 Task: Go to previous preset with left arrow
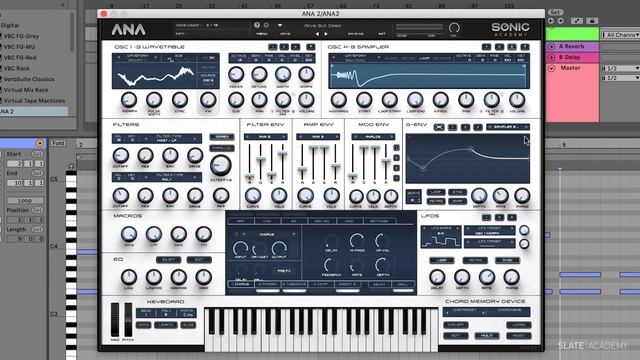pyautogui.click(x=318, y=34)
